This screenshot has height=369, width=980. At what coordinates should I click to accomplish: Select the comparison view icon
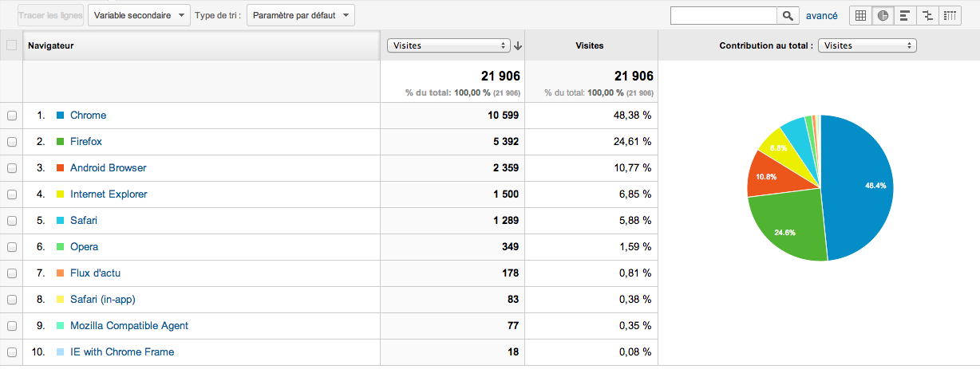pyautogui.click(x=927, y=15)
